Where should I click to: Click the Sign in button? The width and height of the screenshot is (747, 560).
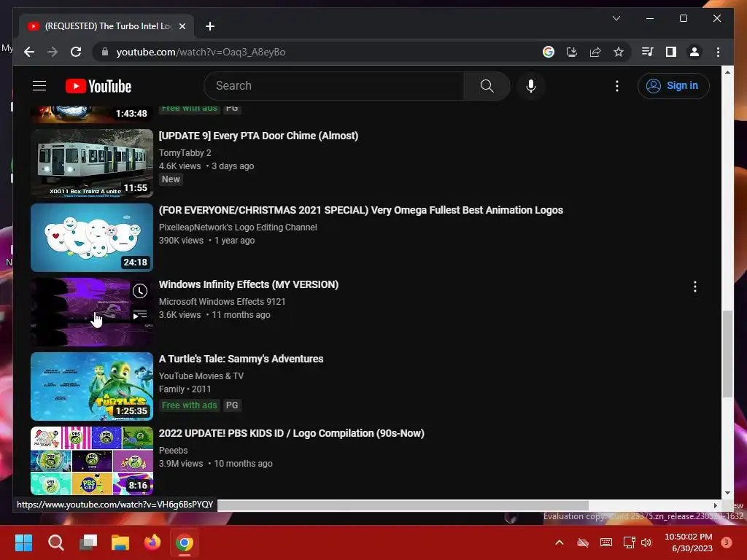(673, 86)
